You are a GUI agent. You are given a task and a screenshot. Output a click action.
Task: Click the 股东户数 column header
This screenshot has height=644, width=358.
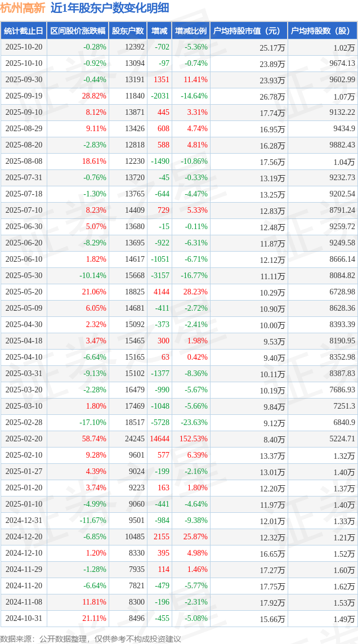tap(128, 31)
